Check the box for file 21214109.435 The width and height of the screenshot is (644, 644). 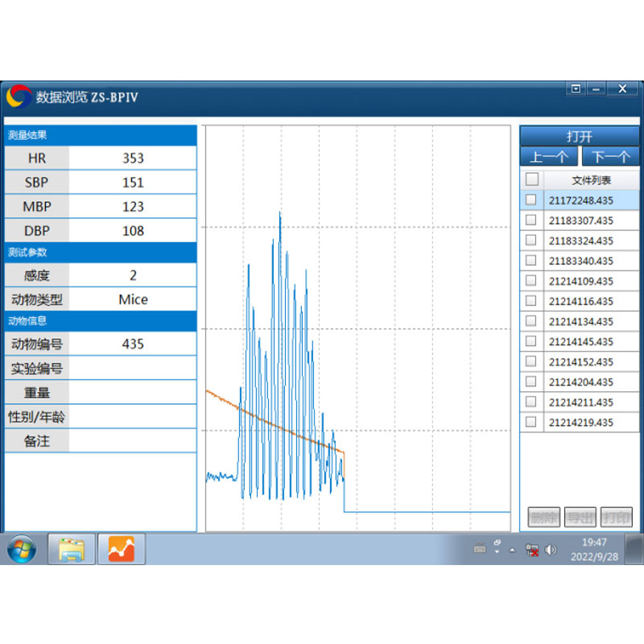pyautogui.click(x=530, y=280)
